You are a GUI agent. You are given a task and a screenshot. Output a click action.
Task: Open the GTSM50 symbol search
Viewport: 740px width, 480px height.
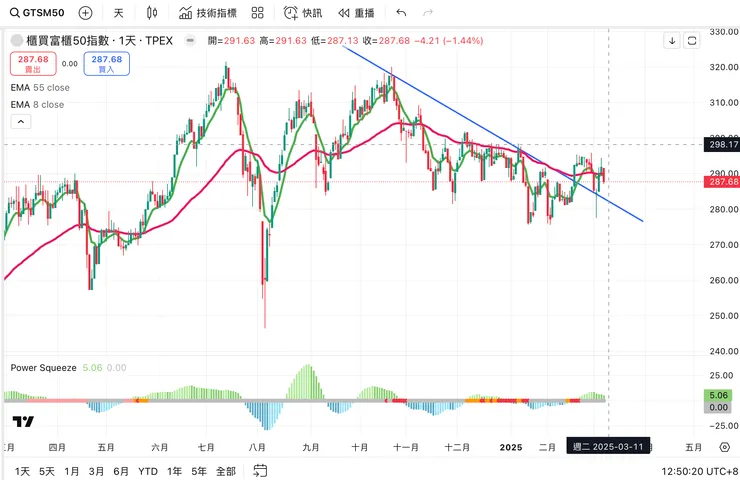click(x=36, y=13)
